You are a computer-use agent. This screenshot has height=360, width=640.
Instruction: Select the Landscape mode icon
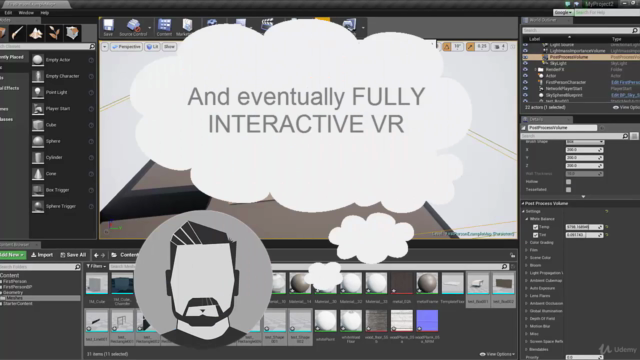[x=36, y=33]
